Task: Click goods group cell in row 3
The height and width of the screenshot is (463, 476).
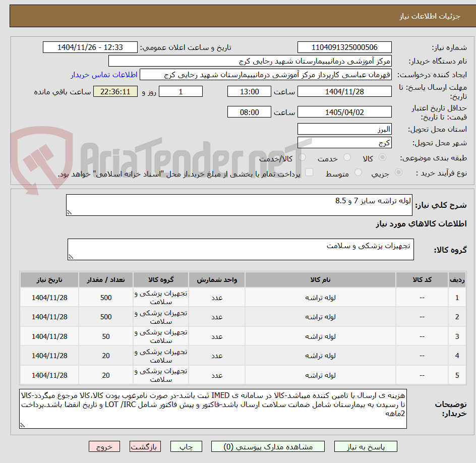Action: [x=160, y=336]
